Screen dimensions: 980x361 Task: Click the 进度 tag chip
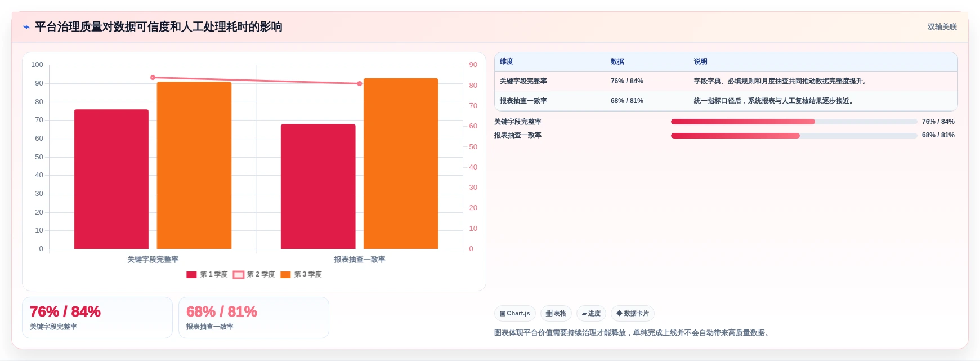(x=591, y=314)
